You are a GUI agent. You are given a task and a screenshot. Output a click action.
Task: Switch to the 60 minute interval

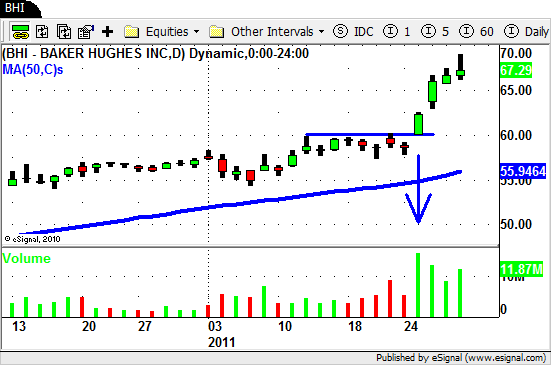(x=477, y=31)
